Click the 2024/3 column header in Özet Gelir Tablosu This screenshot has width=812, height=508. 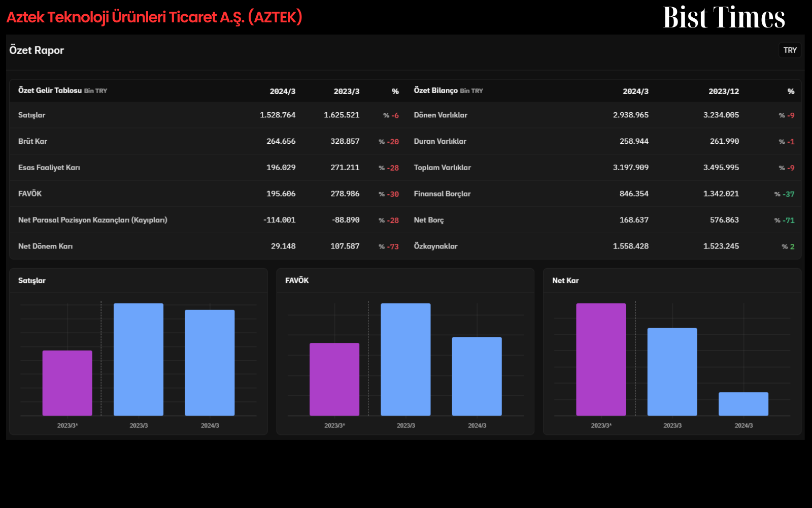tap(283, 91)
